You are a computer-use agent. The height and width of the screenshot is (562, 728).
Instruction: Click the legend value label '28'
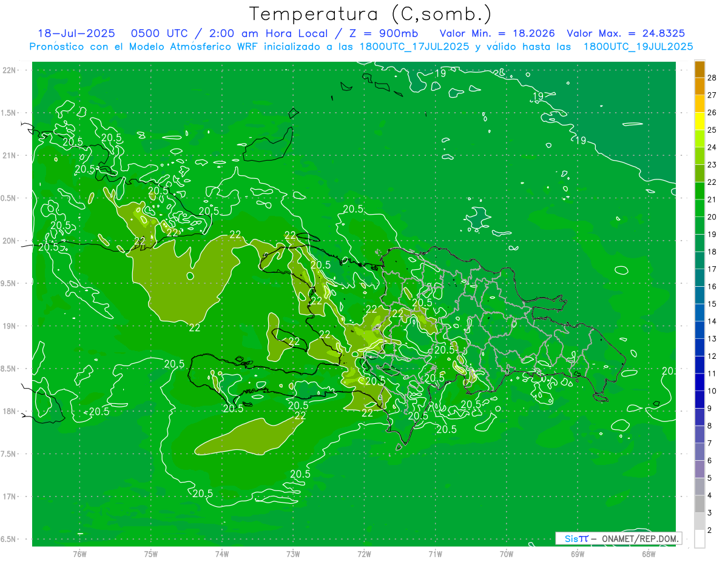[x=712, y=78]
